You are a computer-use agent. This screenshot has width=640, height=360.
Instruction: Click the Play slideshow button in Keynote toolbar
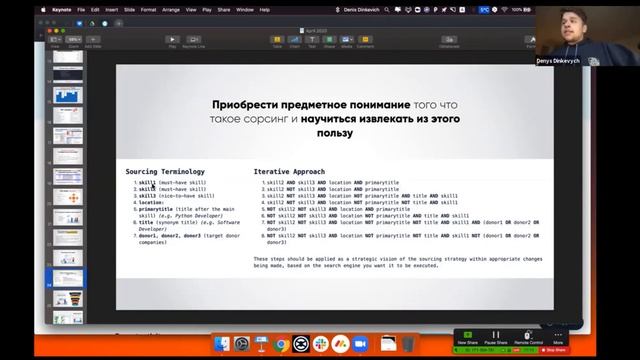172,40
